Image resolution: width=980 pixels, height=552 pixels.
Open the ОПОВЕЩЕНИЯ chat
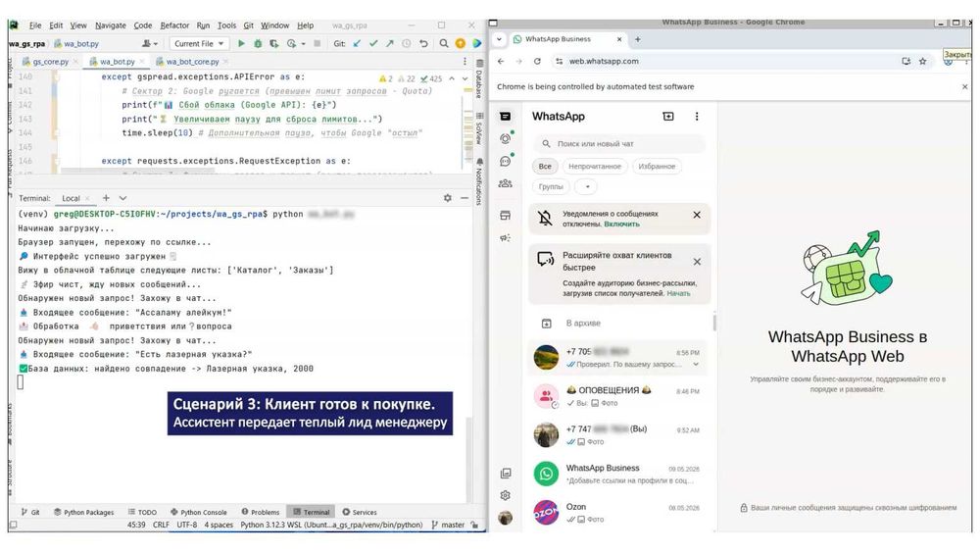click(x=620, y=396)
